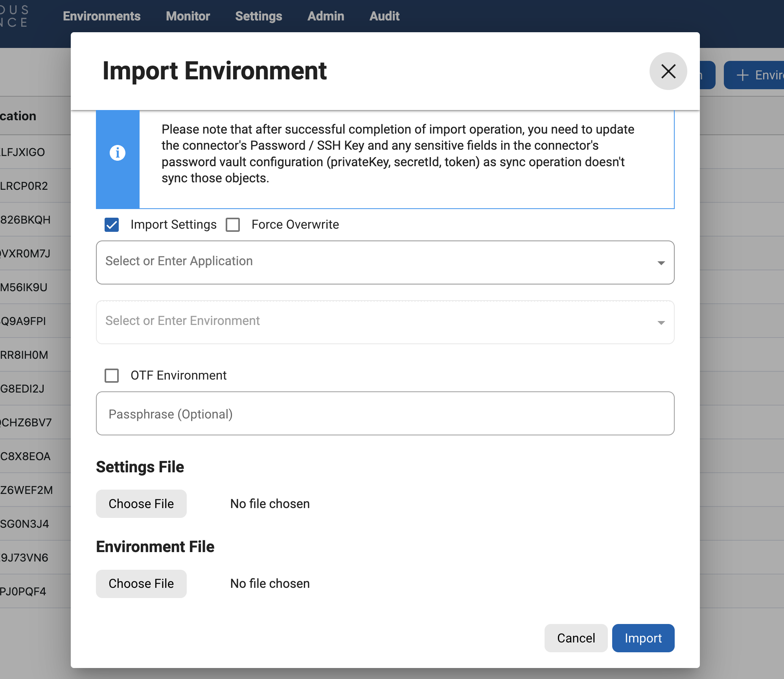The image size is (784, 679).
Task: Click the Passphrase input field
Action: point(354,414)
